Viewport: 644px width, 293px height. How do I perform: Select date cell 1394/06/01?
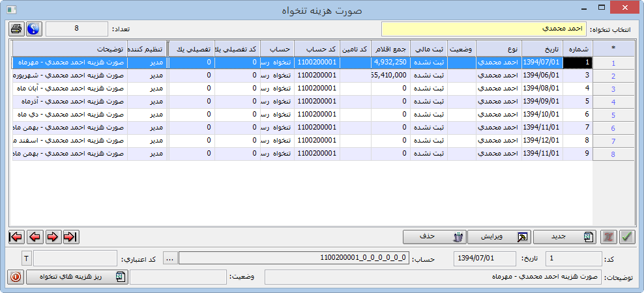[542, 76]
